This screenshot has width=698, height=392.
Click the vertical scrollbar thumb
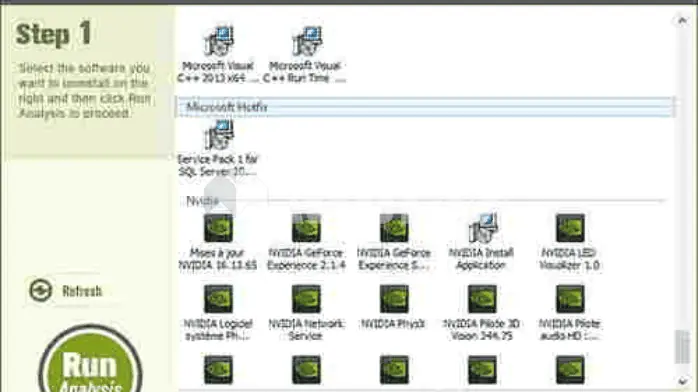682,347
